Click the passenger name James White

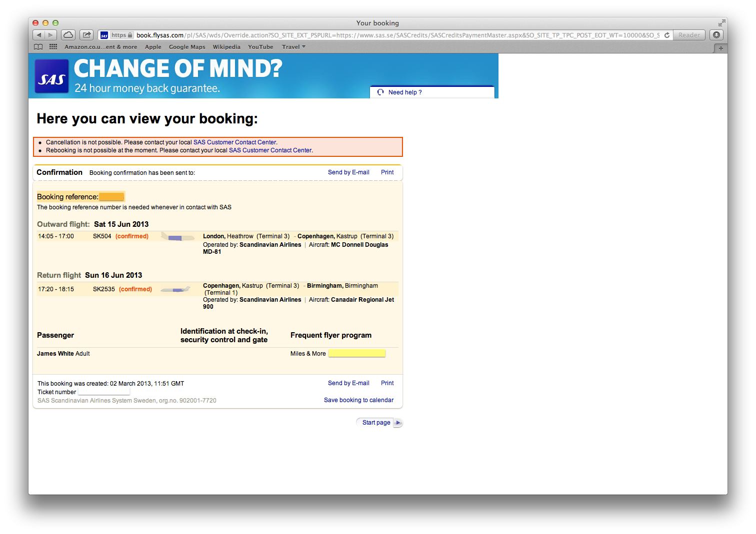pyautogui.click(x=55, y=354)
